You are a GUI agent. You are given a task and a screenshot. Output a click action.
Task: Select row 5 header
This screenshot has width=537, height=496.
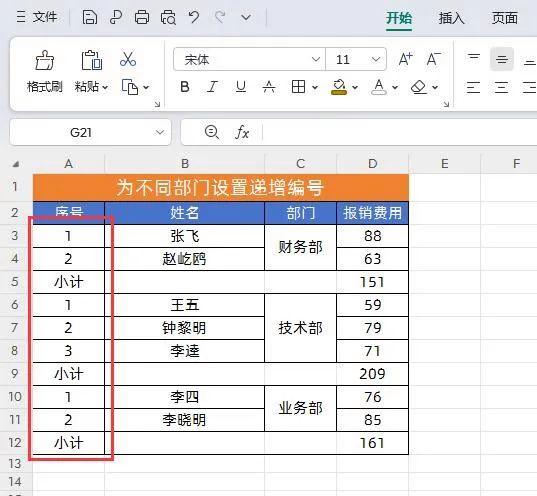point(15,282)
